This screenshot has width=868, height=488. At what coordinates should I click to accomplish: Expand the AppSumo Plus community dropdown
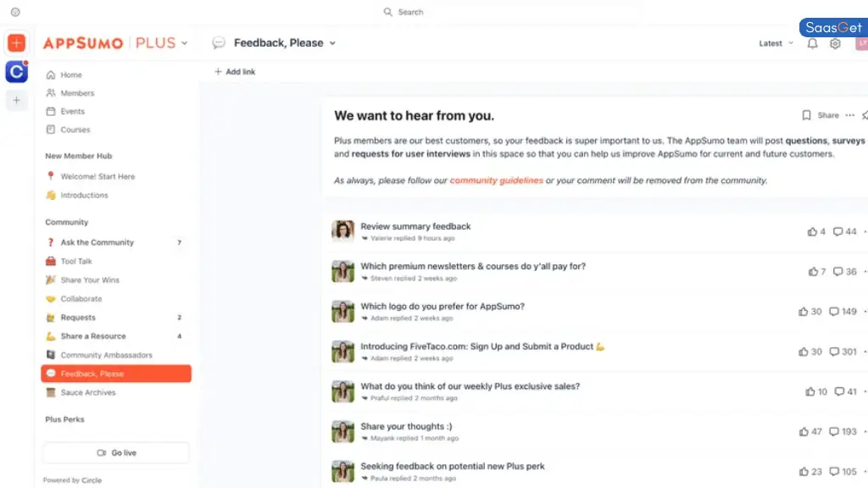tap(184, 43)
